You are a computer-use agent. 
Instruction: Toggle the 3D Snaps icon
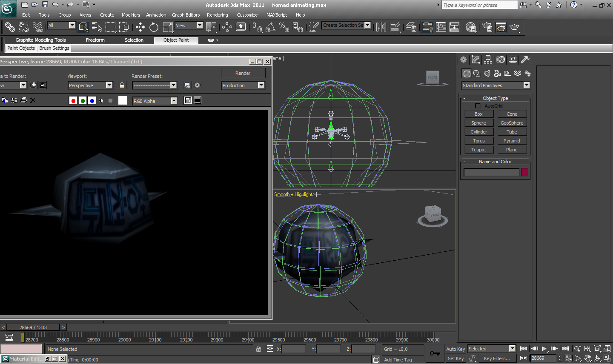257,27
